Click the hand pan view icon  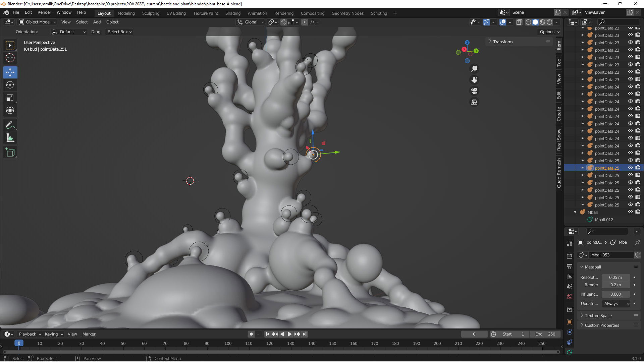[x=474, y=80]
